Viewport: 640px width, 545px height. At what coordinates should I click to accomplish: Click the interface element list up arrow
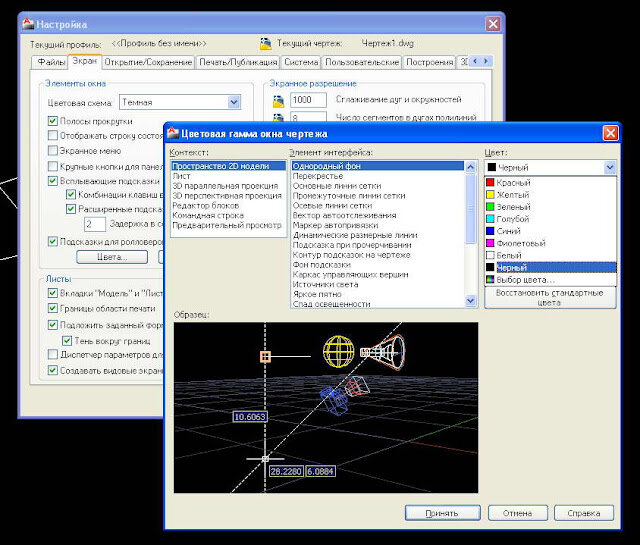[x=471, y=167]
